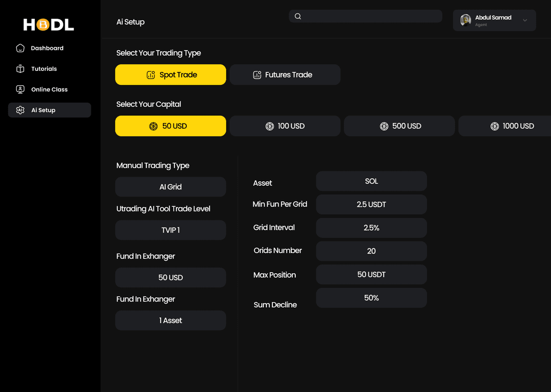Click inside the top search bar
This screenshot has width=551, height=392.
click(365, 16)
